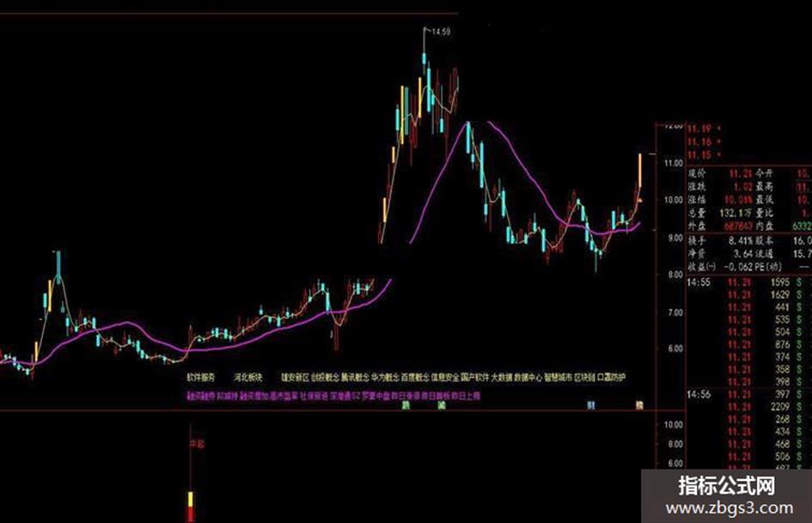Click the 现价 value 11.21
Image resolution: width=812 pixels, height=523 pixels.
click(x=740, y=173)
